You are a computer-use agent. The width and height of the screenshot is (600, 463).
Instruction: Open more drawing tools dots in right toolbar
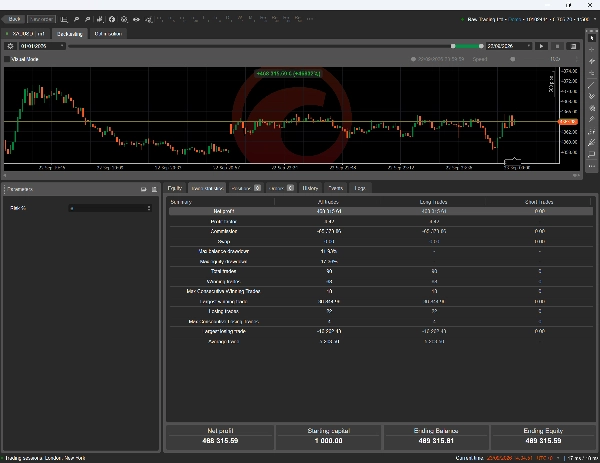tap(592, 166)
